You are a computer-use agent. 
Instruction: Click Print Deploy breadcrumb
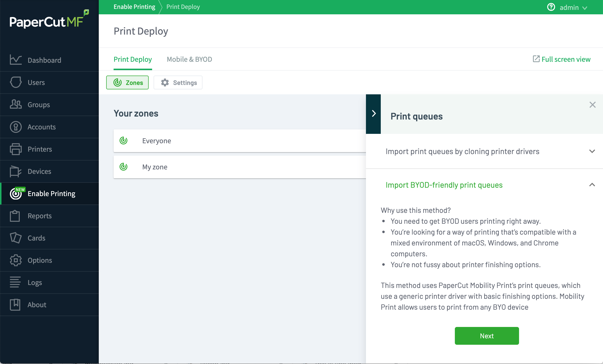183,7
